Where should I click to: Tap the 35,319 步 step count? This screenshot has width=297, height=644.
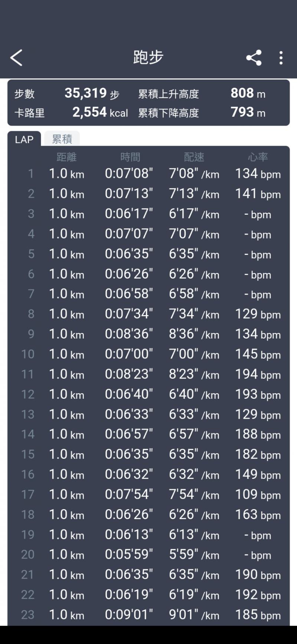(x=92, y=93)
